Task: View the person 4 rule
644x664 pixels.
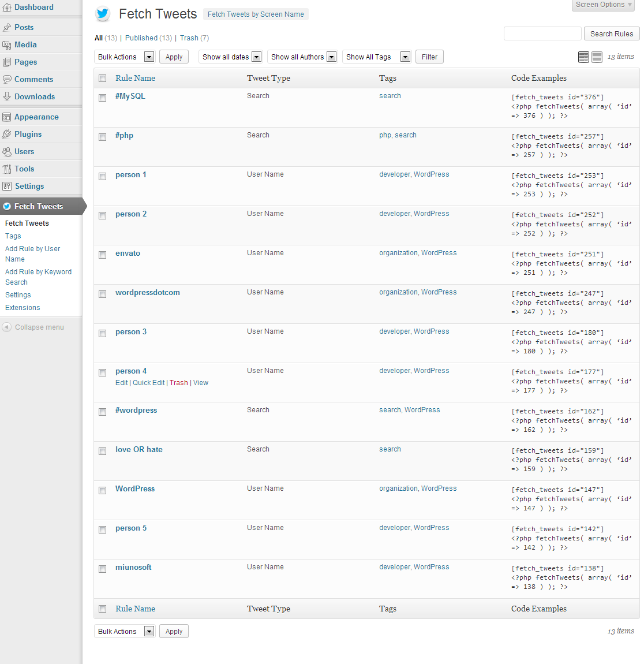Action: click(x=201, y=383)
